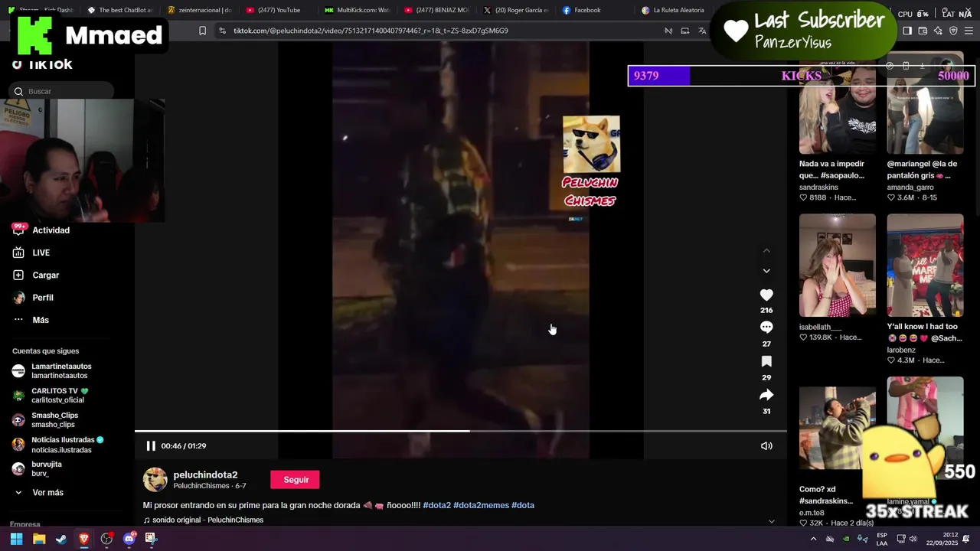Toggle the browser sidebar panel icon
The height and width of the screenshot is (551, 980).
point(907,31)
